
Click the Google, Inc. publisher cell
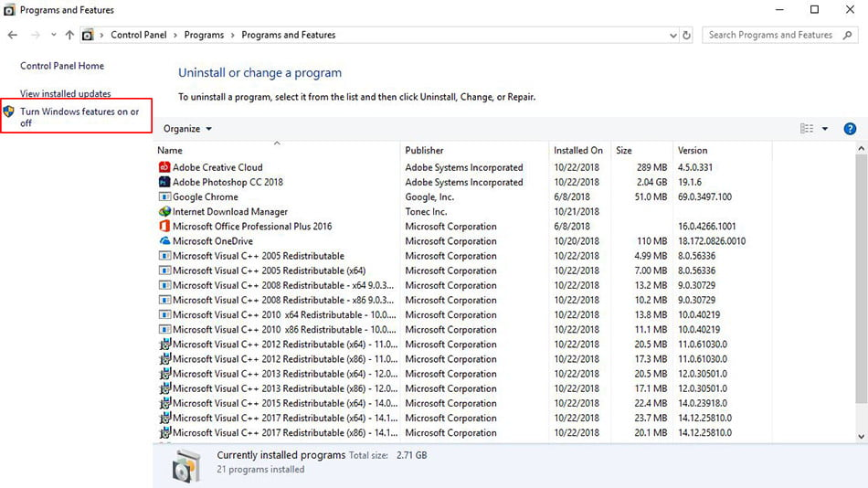429,196
